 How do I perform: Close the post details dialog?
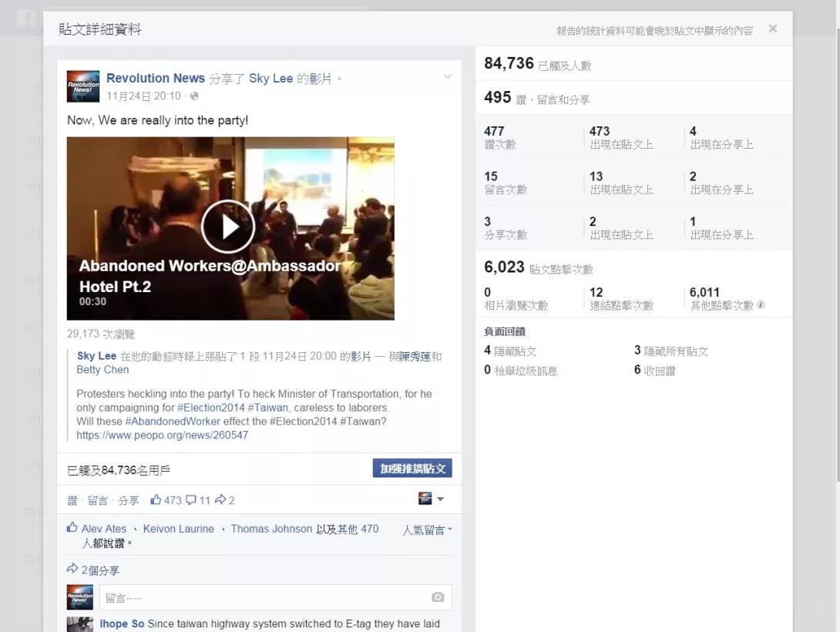(x=772, y=29)
